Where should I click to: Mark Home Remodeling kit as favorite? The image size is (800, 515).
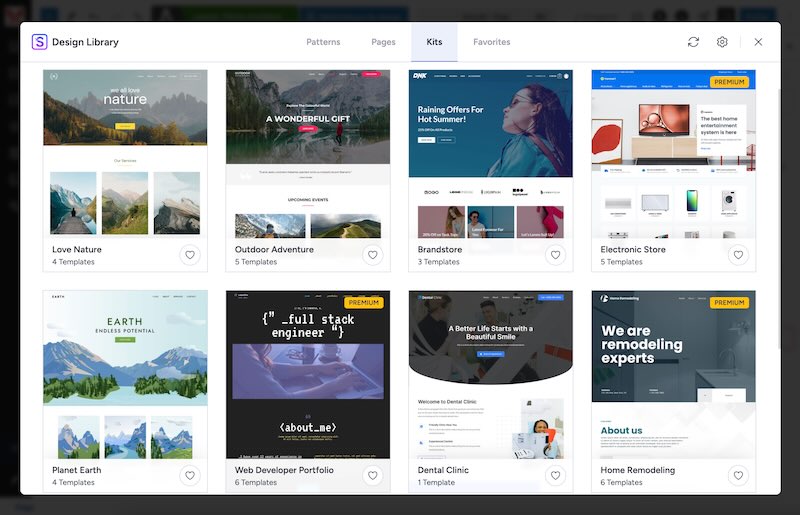coord(738,476)
